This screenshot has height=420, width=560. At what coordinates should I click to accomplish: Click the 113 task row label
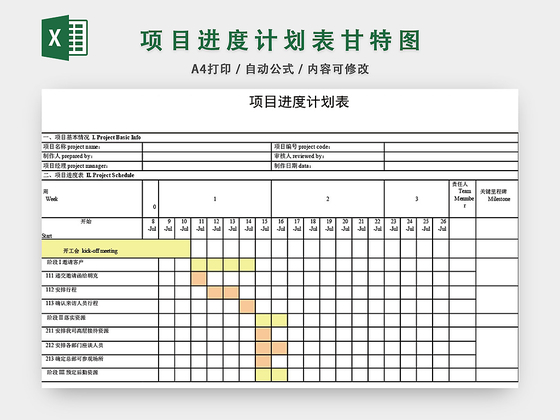72,304
